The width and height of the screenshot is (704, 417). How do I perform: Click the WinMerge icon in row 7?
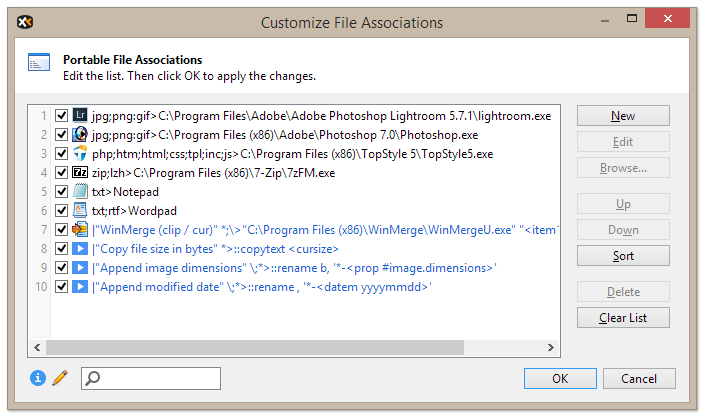81,230
